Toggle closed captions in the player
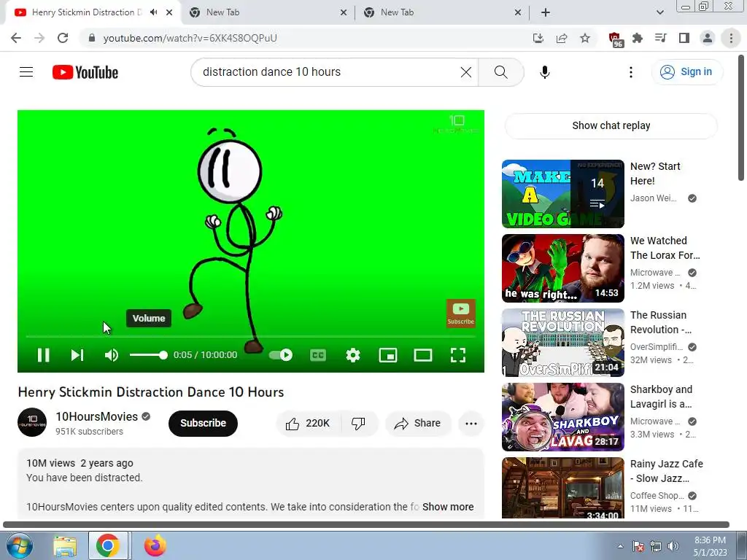 [x=318, y=355]
